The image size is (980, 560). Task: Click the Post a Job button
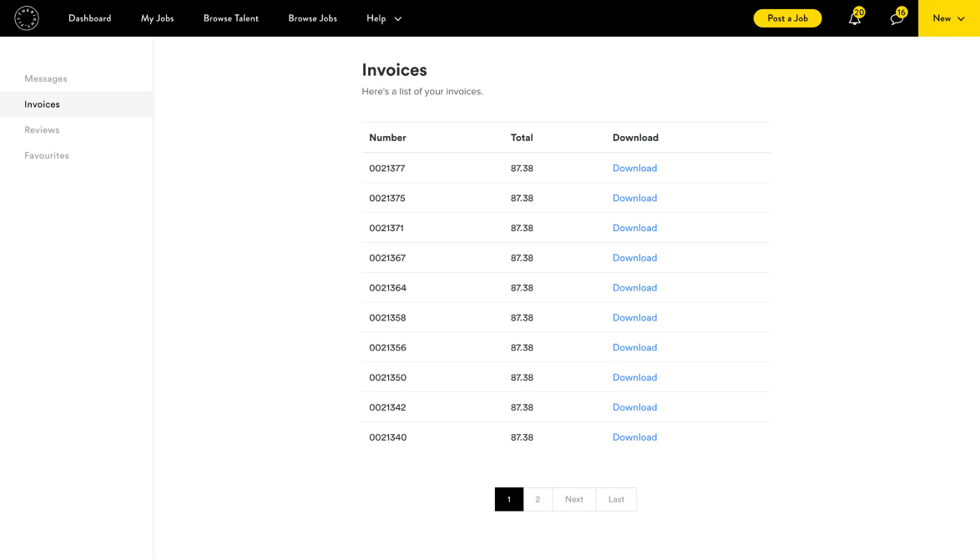pyautogui.click(x=787, y=18)
